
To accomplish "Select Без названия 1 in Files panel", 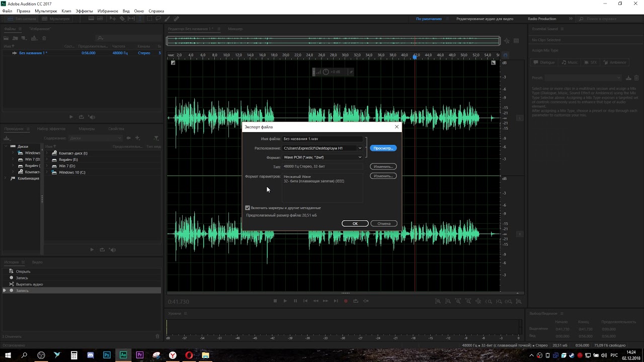I will click(x=33, y=53).
